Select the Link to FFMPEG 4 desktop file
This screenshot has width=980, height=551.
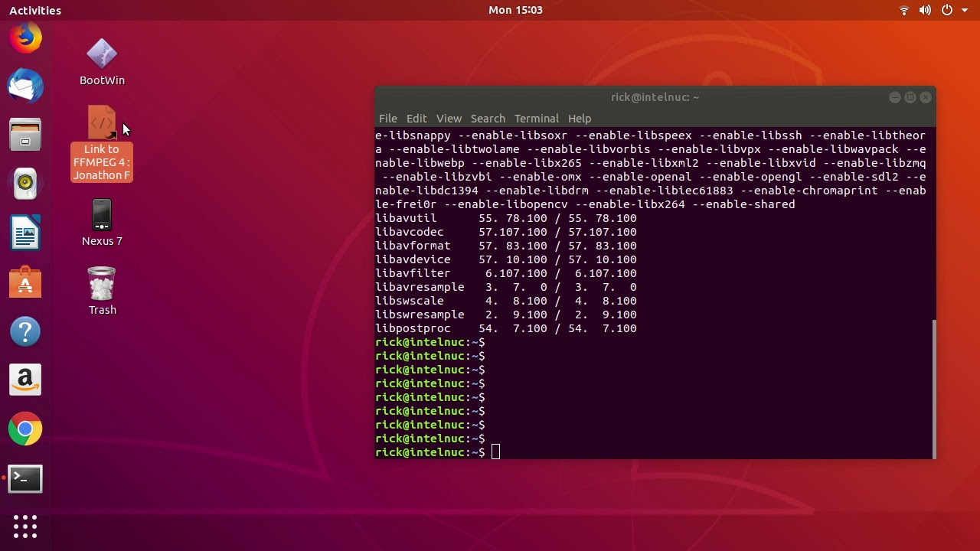tap(102, 144)
